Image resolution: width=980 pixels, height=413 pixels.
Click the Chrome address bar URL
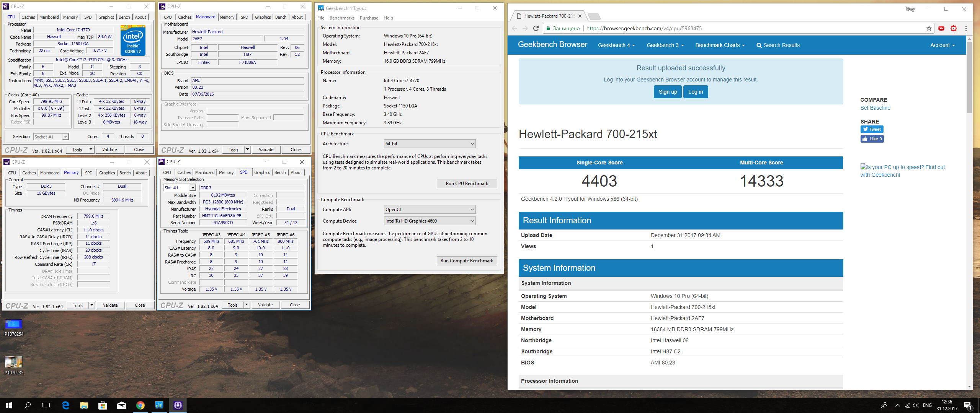point(644,28)
